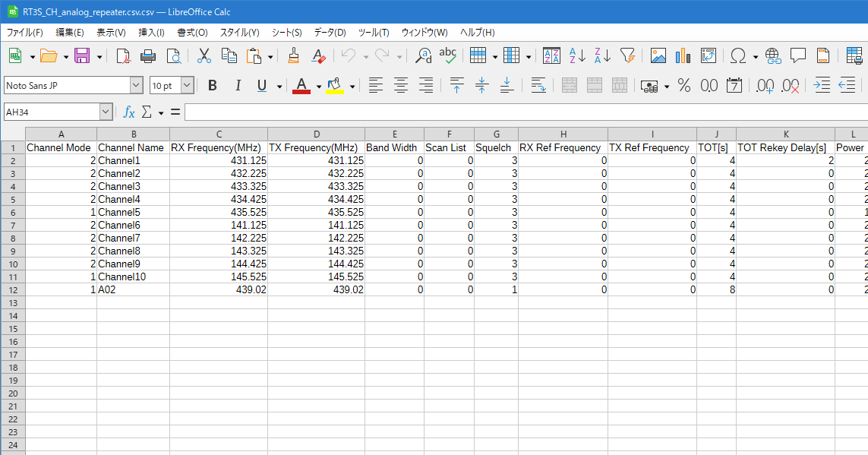This screenshot has width=868, height=455.
Task: Select column C header
Action: 219,134
